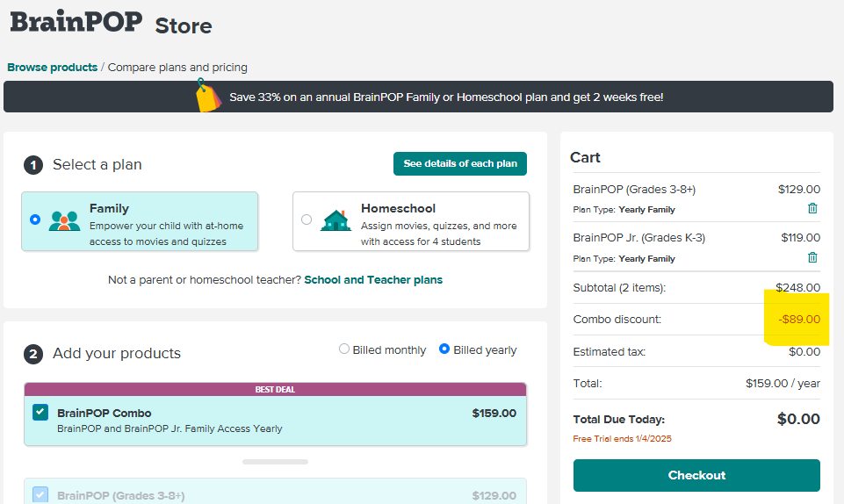
Task: Click the Family people icon
Action: [64, 220]
